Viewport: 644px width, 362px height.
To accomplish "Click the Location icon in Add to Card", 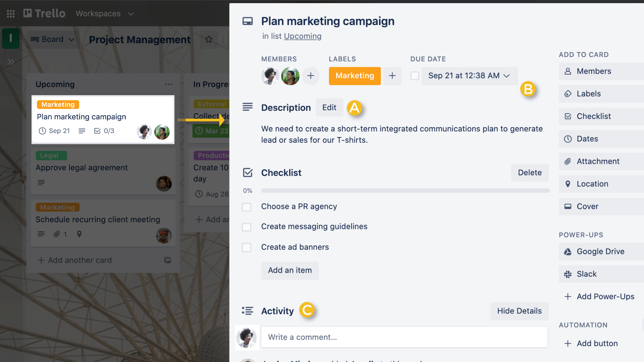I will (x=569, y=183).
